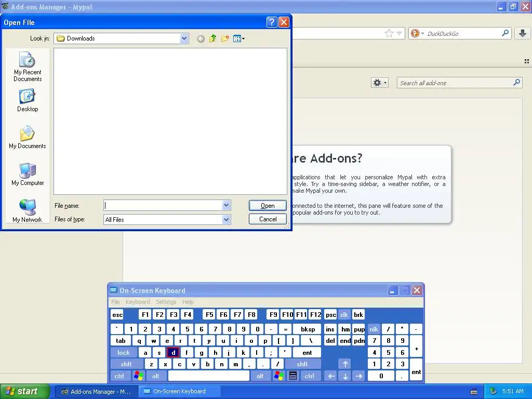
Task: Click in the File name text field
Action: [163, 205]
